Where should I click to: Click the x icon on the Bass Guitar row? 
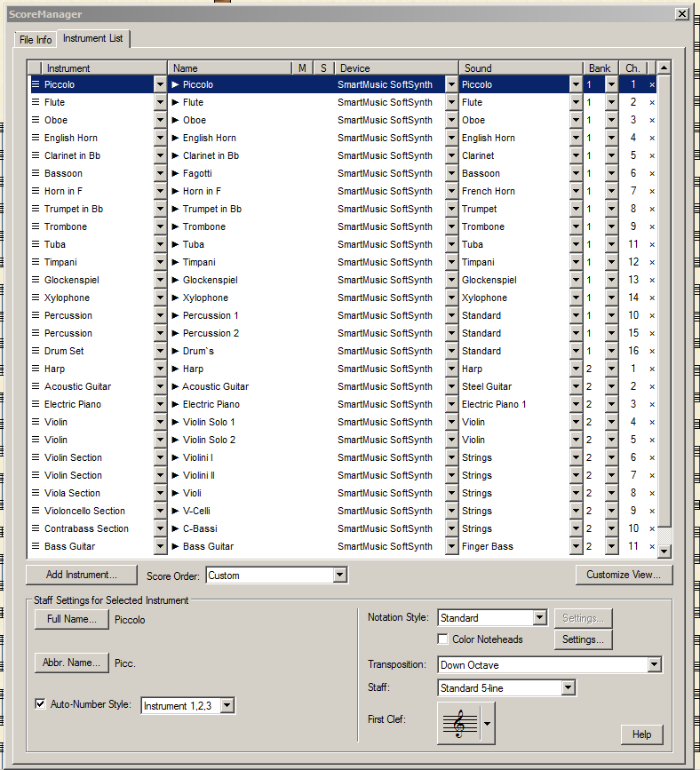(x=652, y=546)
